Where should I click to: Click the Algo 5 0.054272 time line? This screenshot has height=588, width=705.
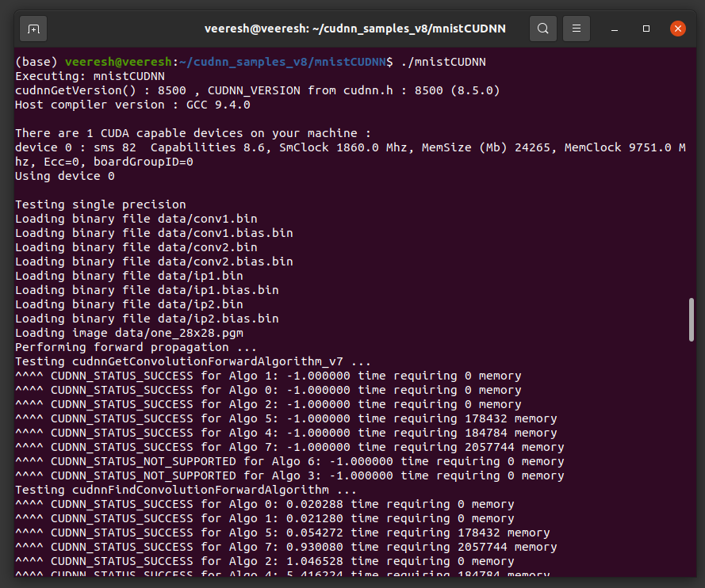282,533
